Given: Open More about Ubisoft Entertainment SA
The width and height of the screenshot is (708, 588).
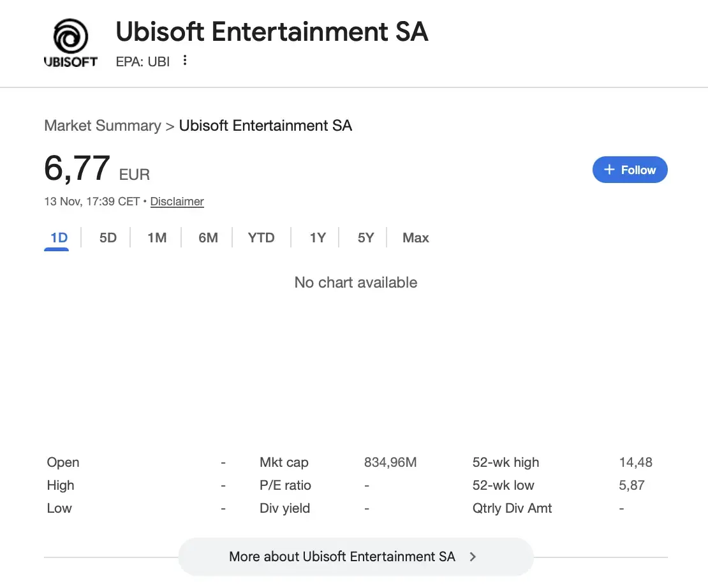Looking at the screenshot, I should point(342,556).
